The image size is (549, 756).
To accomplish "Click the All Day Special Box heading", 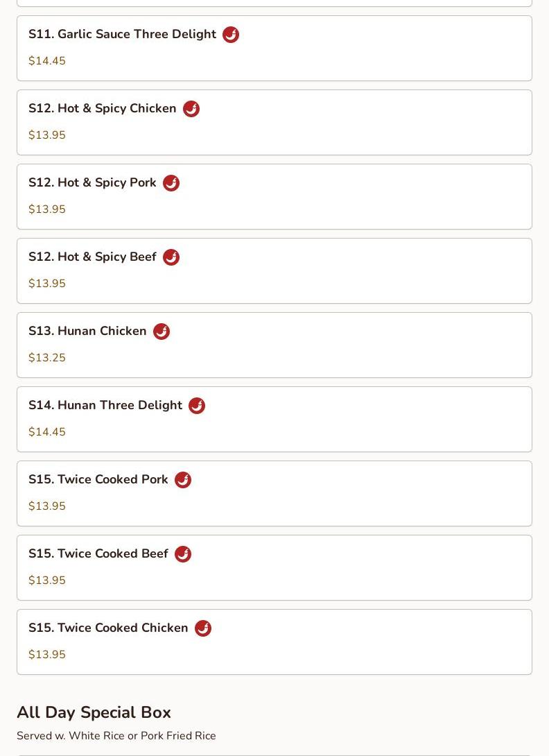I will click(x=94, y=712).
